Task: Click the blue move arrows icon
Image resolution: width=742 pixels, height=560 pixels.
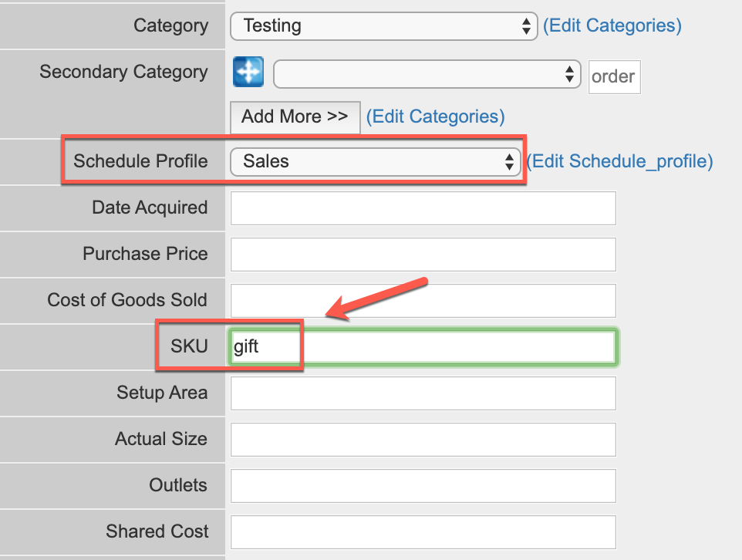Action: click(x=248, y=72)
